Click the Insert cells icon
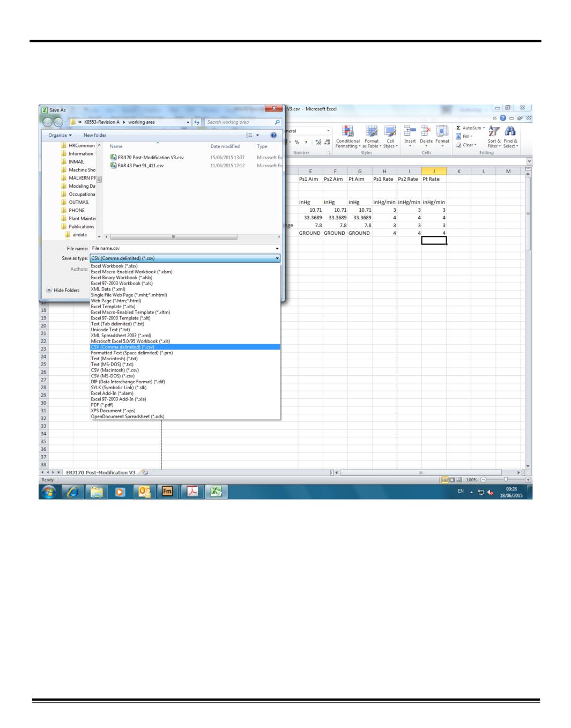 point(410,132)
